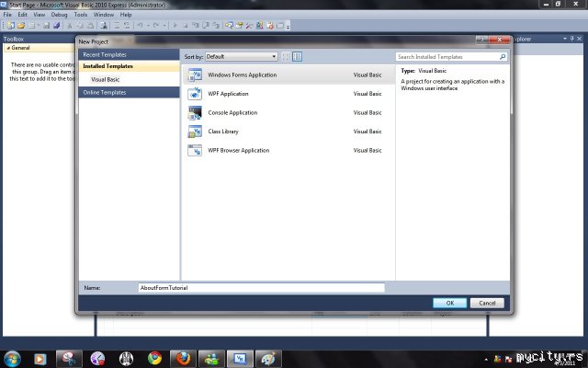Open Google Chrome from the taskbar

point(154,359)
